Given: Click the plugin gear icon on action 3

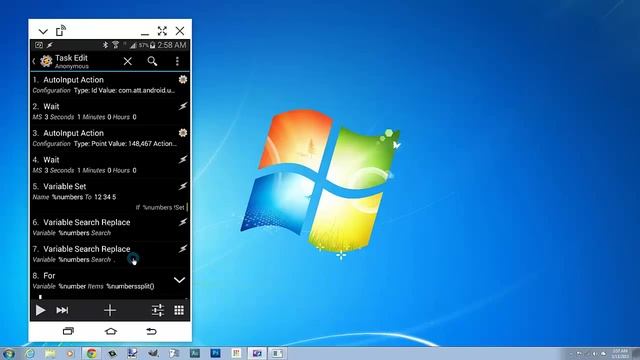Looking at the screenshot, I should click(x=183, y=133).
